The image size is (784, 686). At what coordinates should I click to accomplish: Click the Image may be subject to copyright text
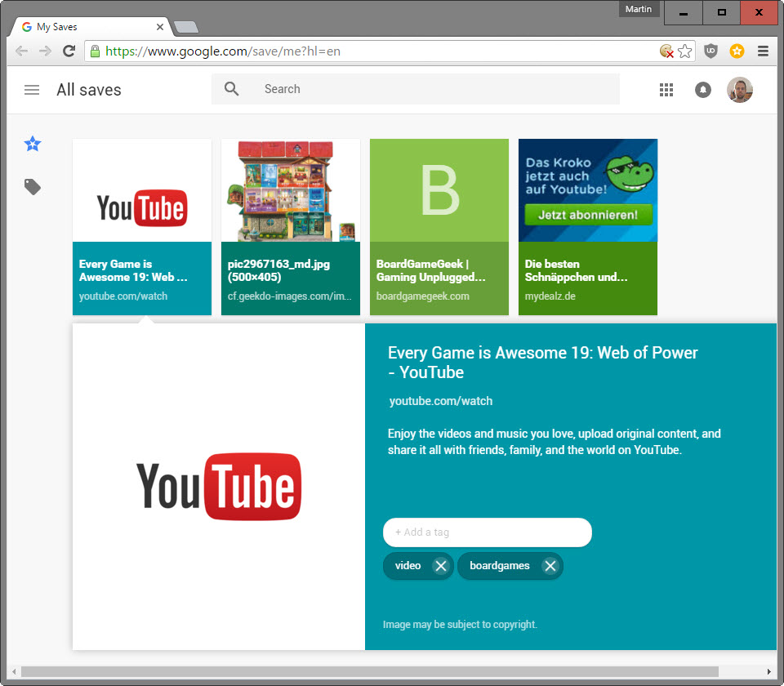click(x=460, y=625)
